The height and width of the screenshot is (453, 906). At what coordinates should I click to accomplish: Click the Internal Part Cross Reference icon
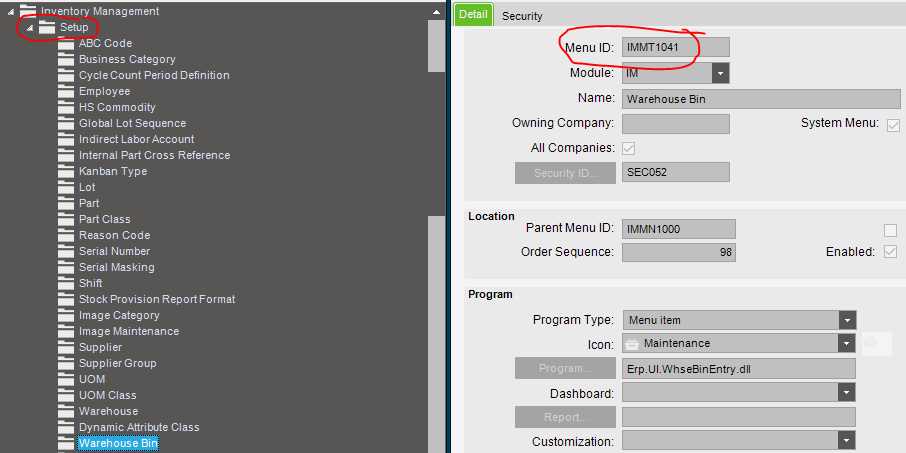coord(66,155)
